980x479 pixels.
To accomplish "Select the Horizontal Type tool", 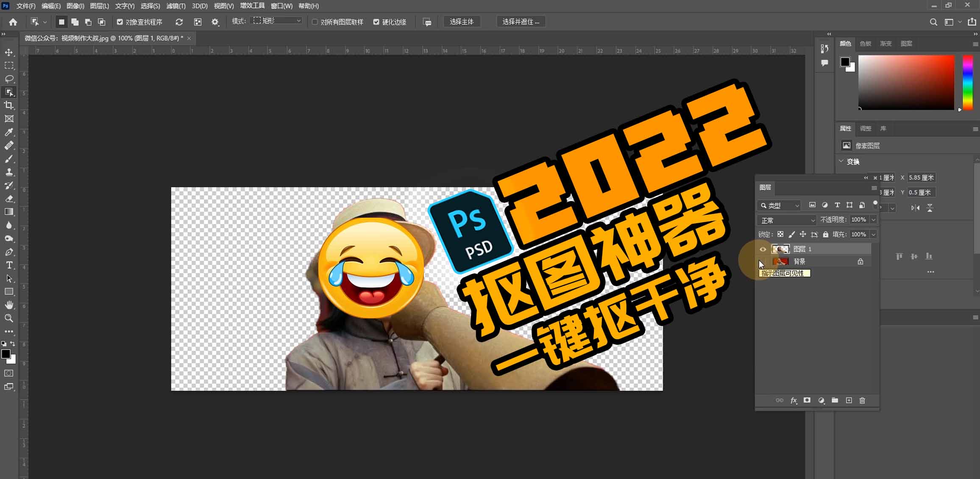I will coord(9,265).
